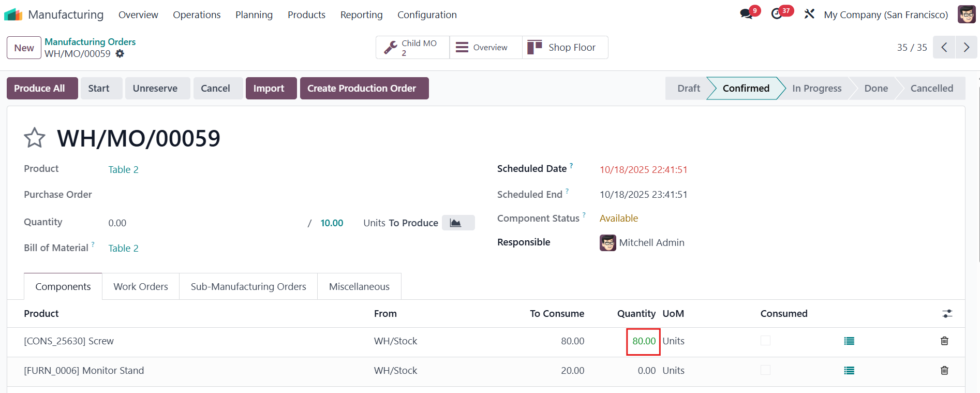980x393 pixels.
Task: Toggle Consumed checkbox for Monitor Stand
Action: [x=765, y=370]
